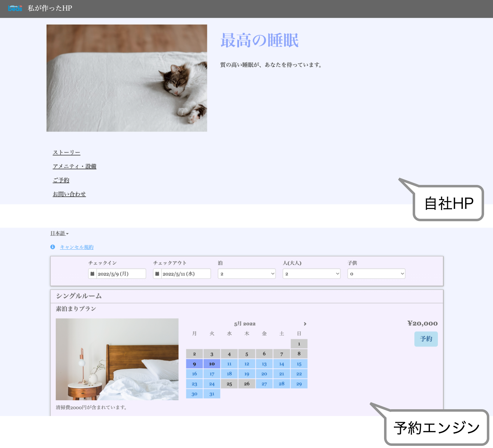493x448 pixels.
Task: Click the single room bedroom photo
Action: point(117,359)
